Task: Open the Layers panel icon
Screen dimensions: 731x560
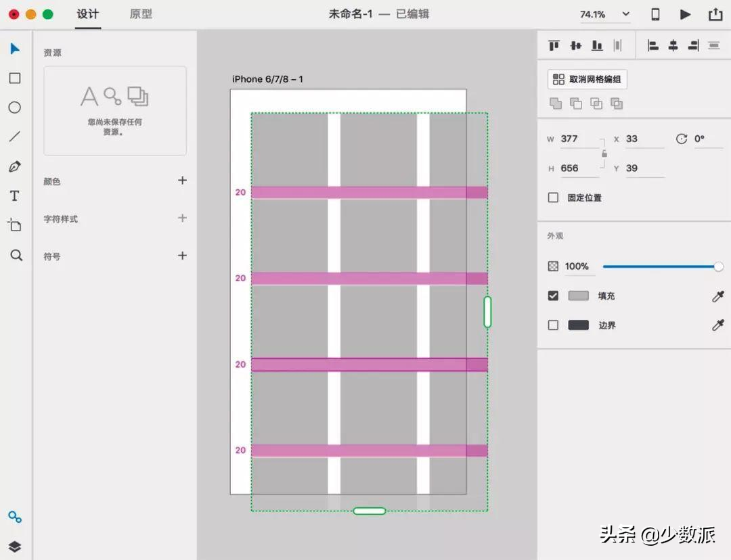Action: pos(15,546)
